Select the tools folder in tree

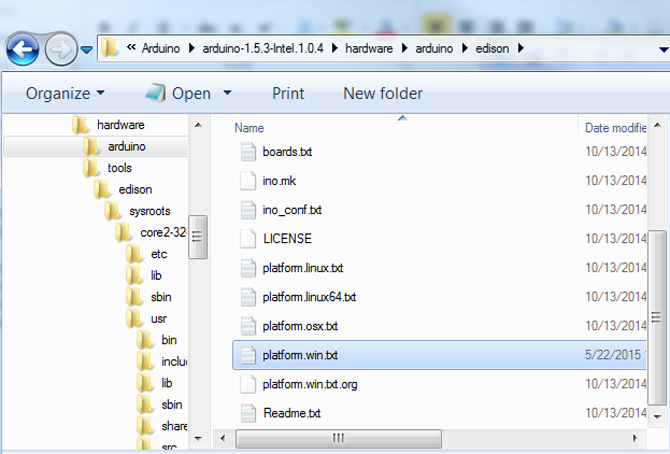[x=119, y=168]
